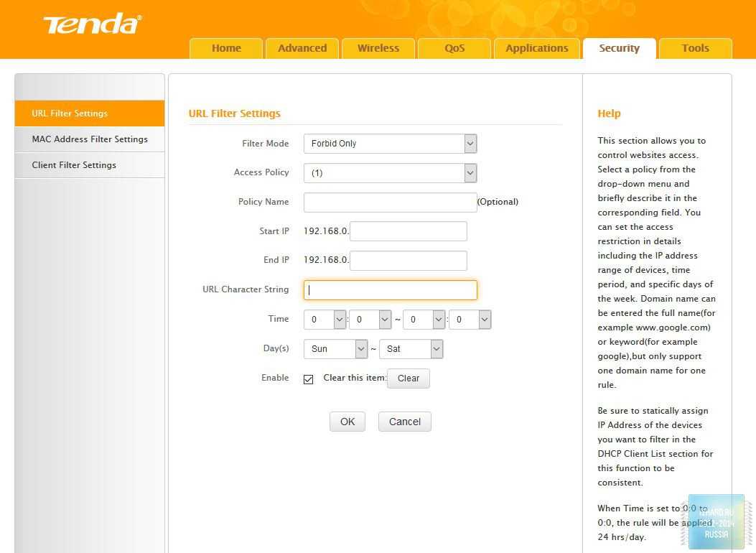756x553 pixels.
Task: Open MAC Address Filter Settings
Action: coord(90,139)
